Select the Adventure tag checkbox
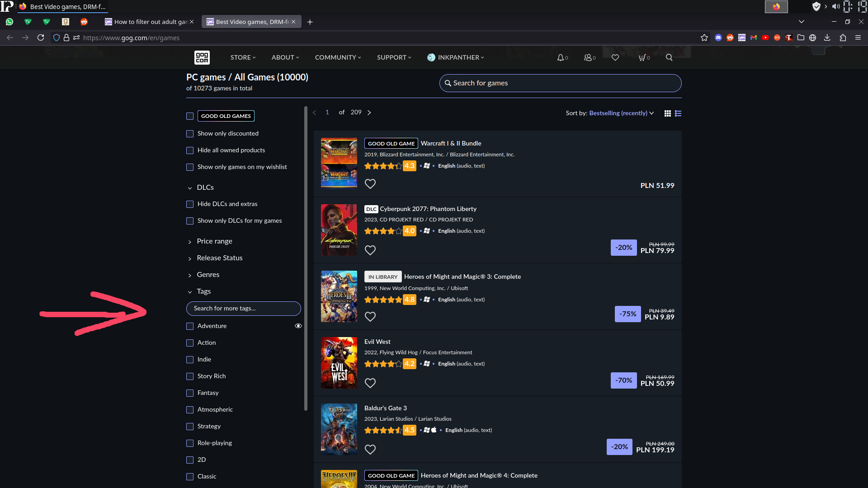This screenshot has width=868, height=488. click(x=190, y=326)
